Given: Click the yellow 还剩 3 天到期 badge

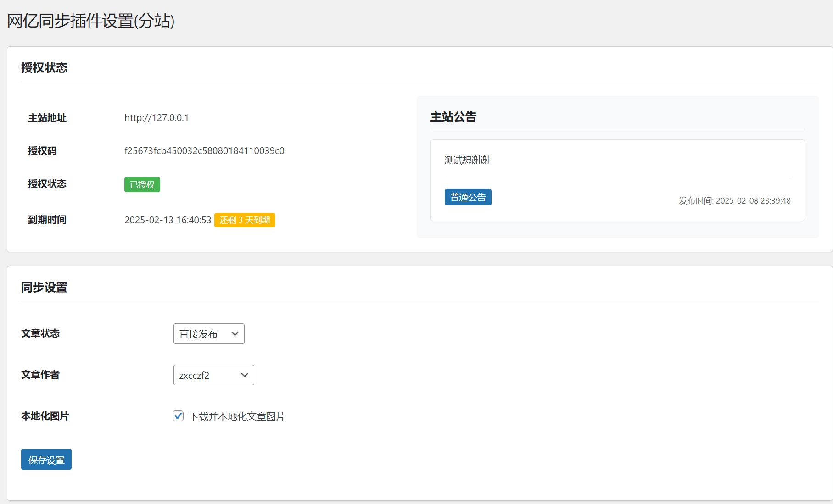Looking at the screenshot, I should click(245, 220).
